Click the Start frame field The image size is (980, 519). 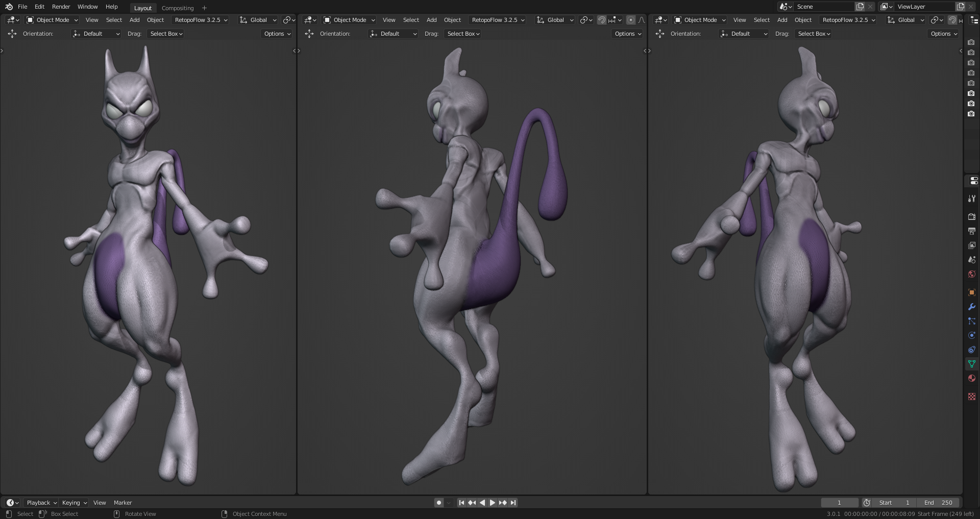(894, 503)
